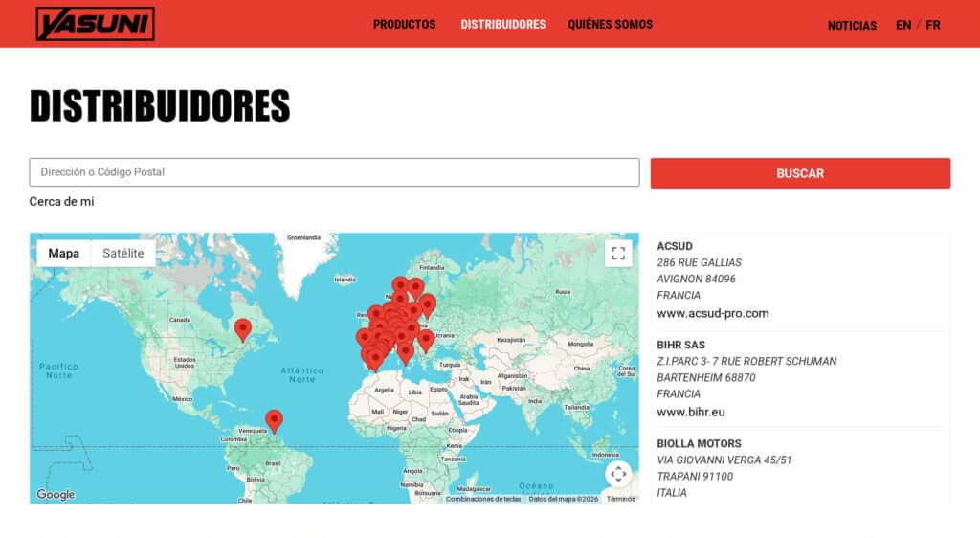The height and width of the screenshot is (538, 980).
Task: Focus the Dirección o Código Postal field
Action: (334, 172)
